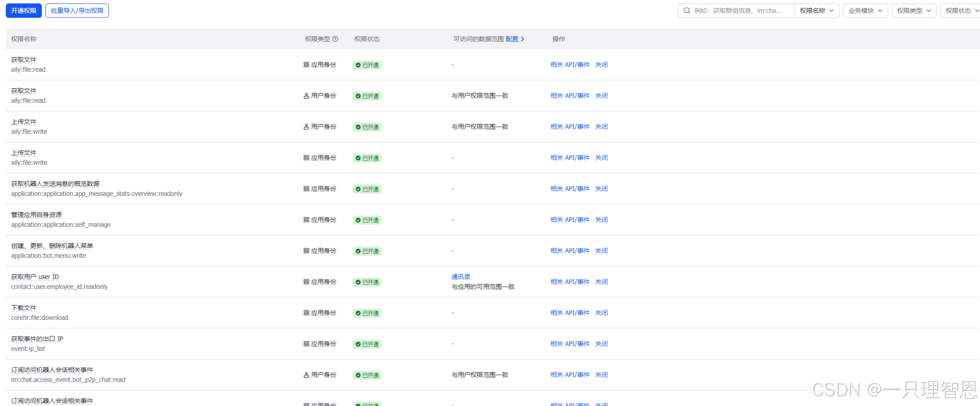Click text application:bot.menu:write
This screenshot has height=406, width=980.
48,256
